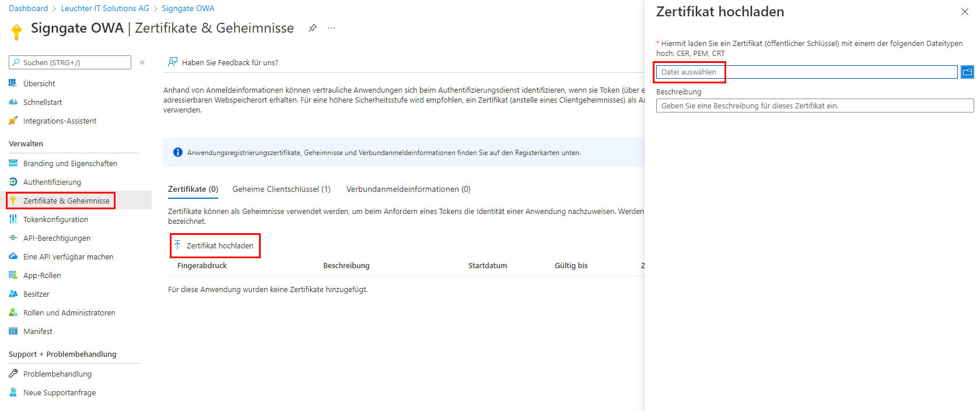Click the feedback person icon
The height and width of the screenshot is (411, 980).
pyautogui.click(x=173, y=62)
